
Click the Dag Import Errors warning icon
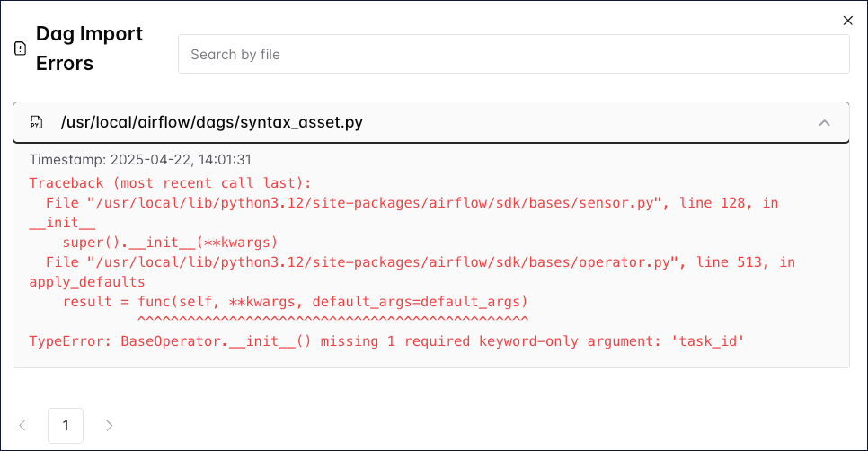coord(21,49)
